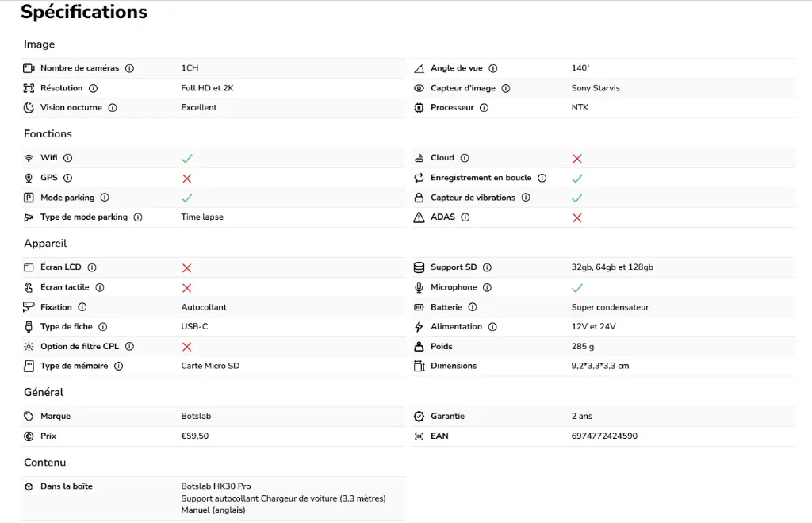The height and width of the screenshot is (523, 812).
Task: Click the info icon next to Support SD
Action: tap(488, 267)
